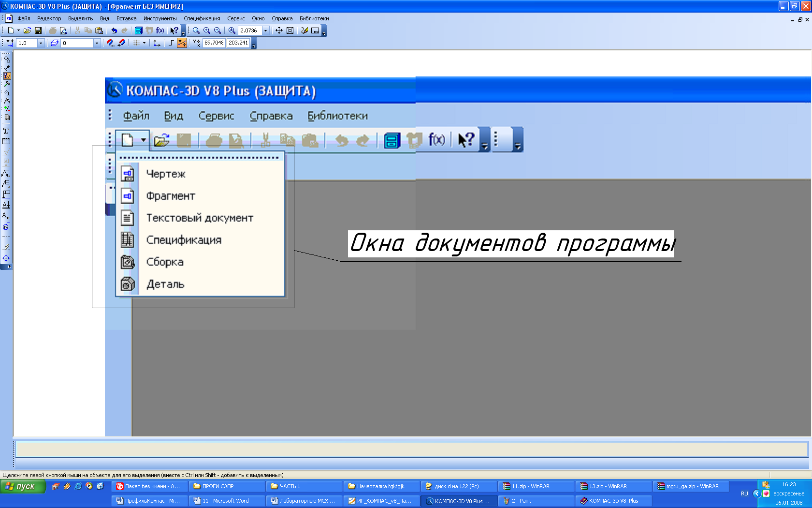Create a new document with New icon
The image size is (812, 508).
coord(11,30)
